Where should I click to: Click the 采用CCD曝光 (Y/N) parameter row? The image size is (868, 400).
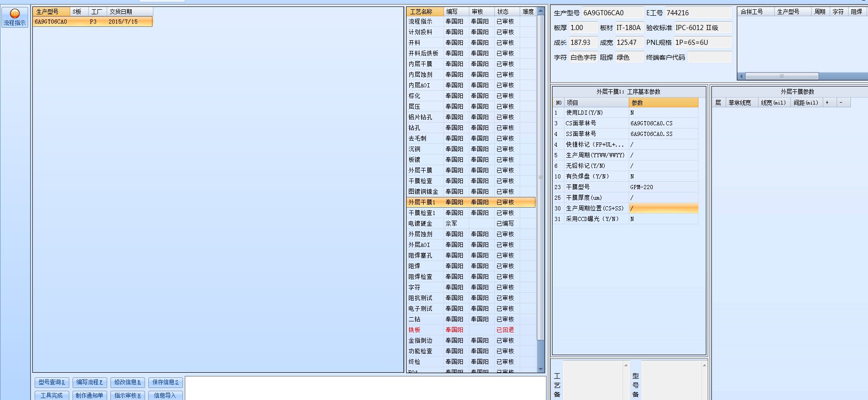625,219
